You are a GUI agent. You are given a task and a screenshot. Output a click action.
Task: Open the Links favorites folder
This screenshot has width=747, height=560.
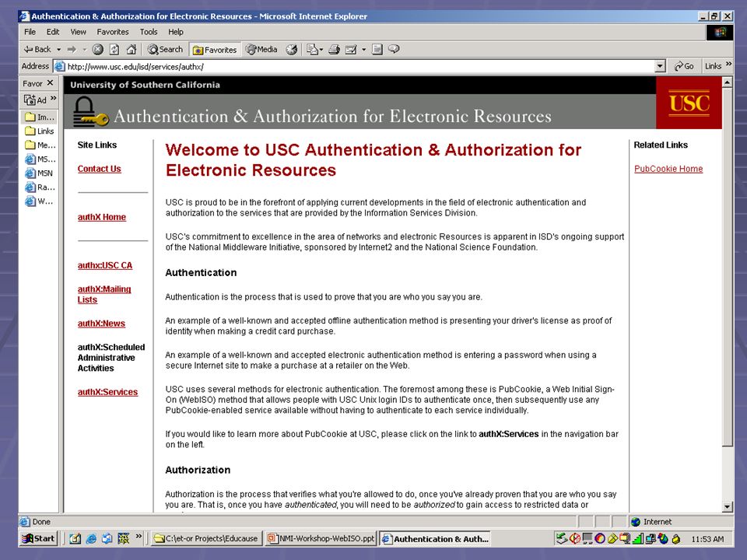(40, 131)
